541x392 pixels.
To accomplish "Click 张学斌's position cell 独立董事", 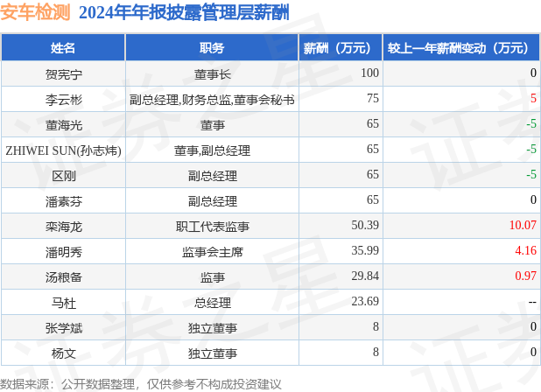I will point(212,328).
